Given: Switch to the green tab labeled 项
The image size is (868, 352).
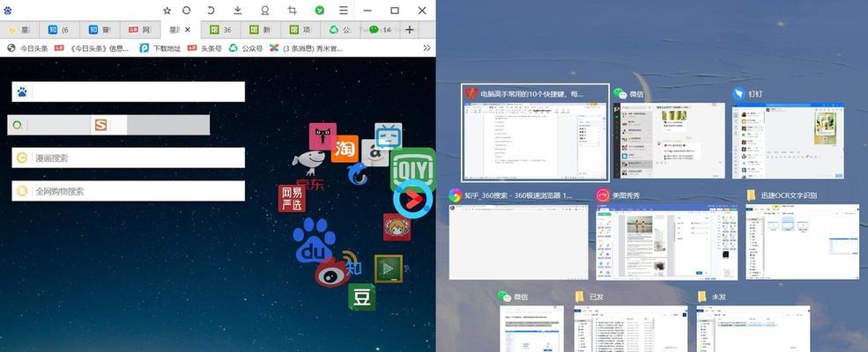Looking at the screenshot, I should click(x=300, y=30).
